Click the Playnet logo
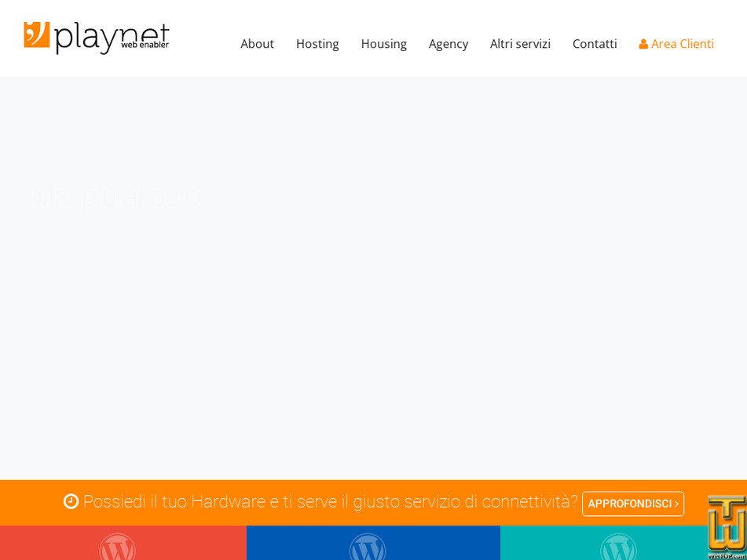The width and height of the screenshot is (747, 560). click(x=96, y=38)
